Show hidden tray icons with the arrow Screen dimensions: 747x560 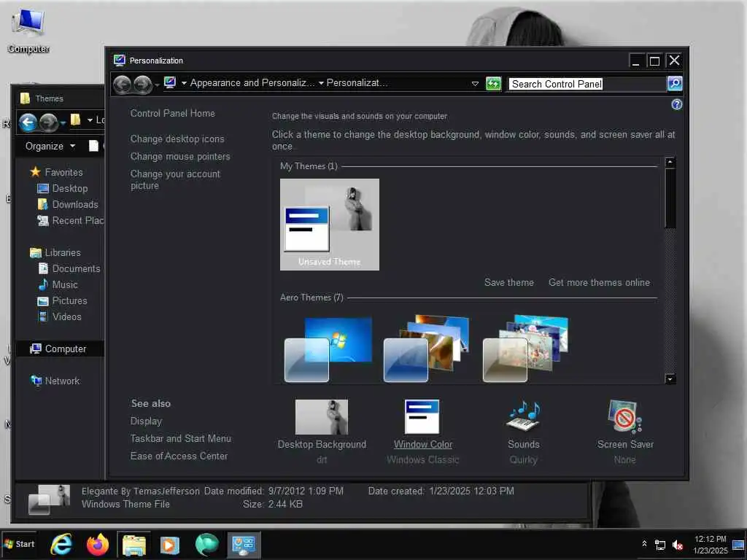click(644, 544)
